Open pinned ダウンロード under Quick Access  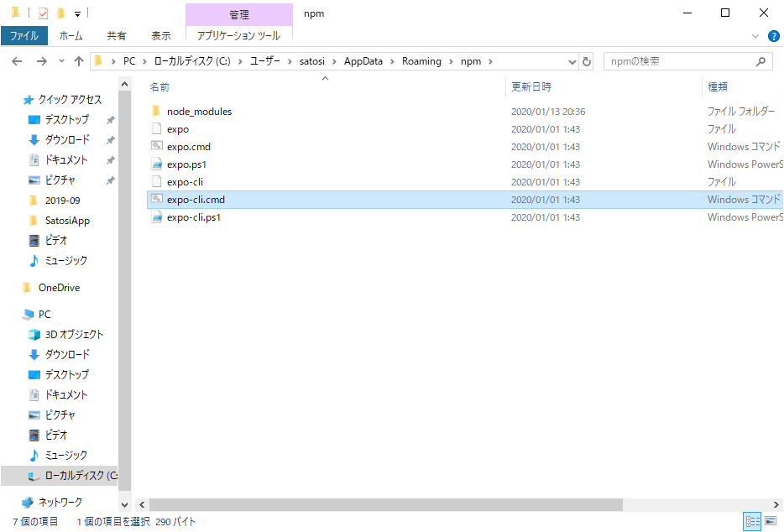(67, 139)
